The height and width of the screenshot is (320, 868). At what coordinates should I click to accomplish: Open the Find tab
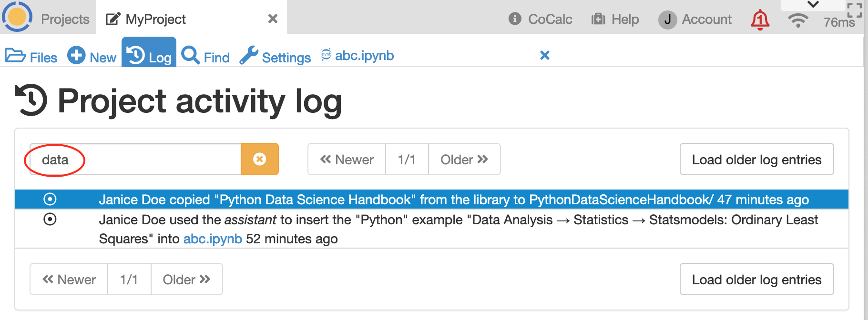click(x=205, y=57)
